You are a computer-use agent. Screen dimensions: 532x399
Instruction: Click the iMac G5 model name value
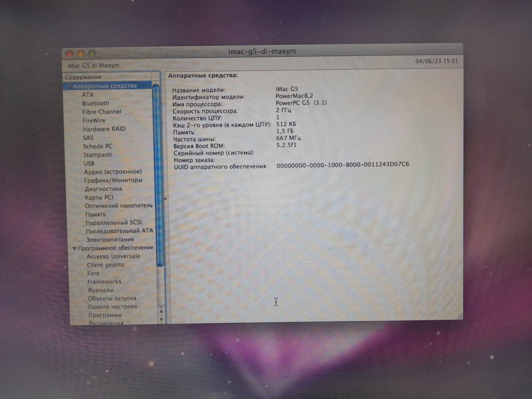287,89
